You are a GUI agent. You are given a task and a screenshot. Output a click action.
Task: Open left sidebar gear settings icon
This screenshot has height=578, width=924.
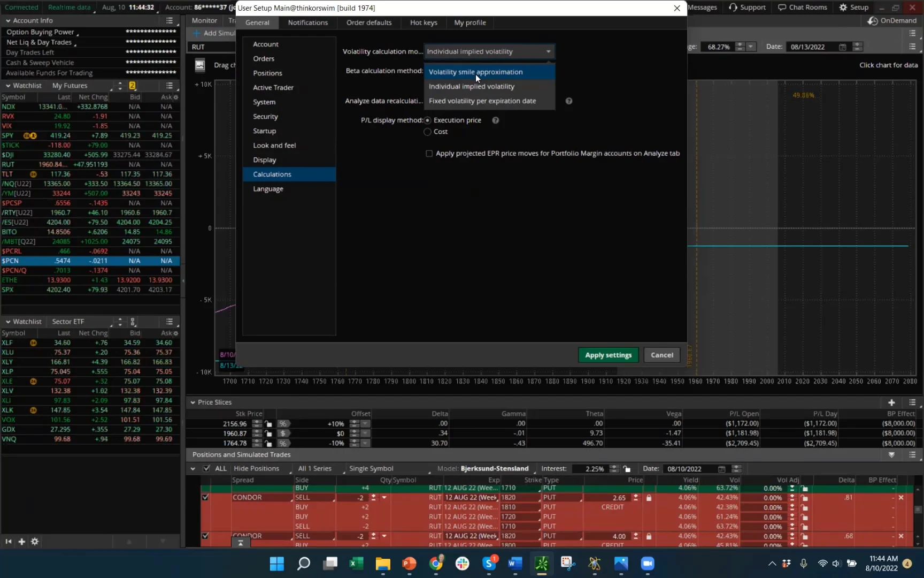click(x=35, y=542)
